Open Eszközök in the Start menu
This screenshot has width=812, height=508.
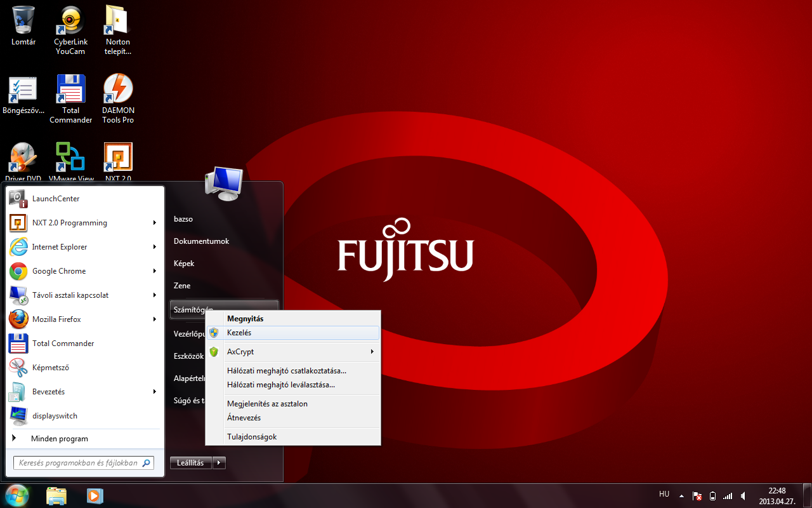188,356
